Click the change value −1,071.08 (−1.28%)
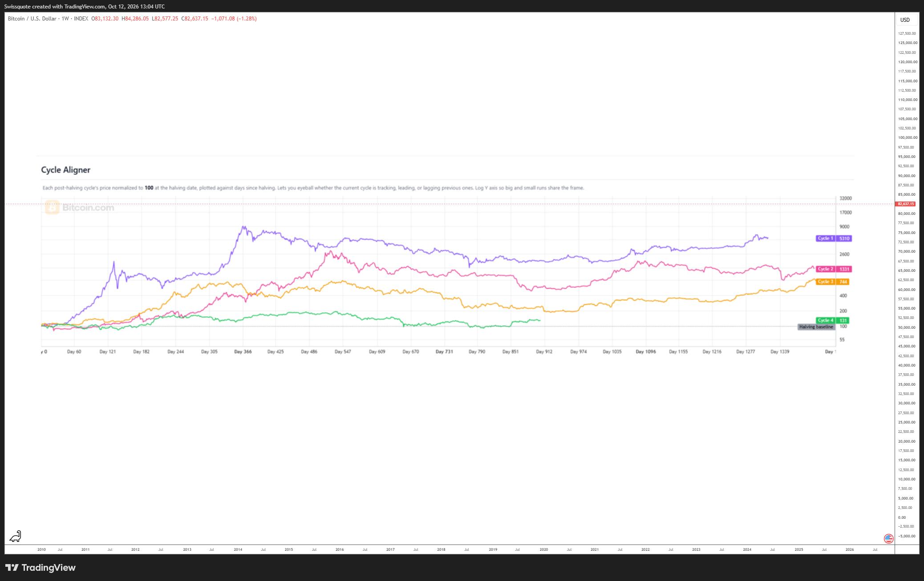Viewport: 924px width, 581px height. coord(234,19)
